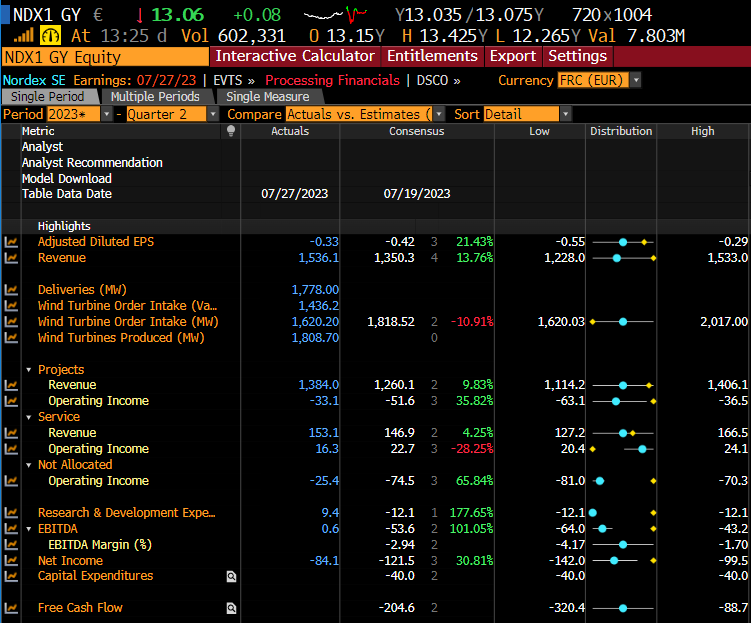Click the DSCO » link
Viewport: 751px width, 623px height.
tap(438, 80)
